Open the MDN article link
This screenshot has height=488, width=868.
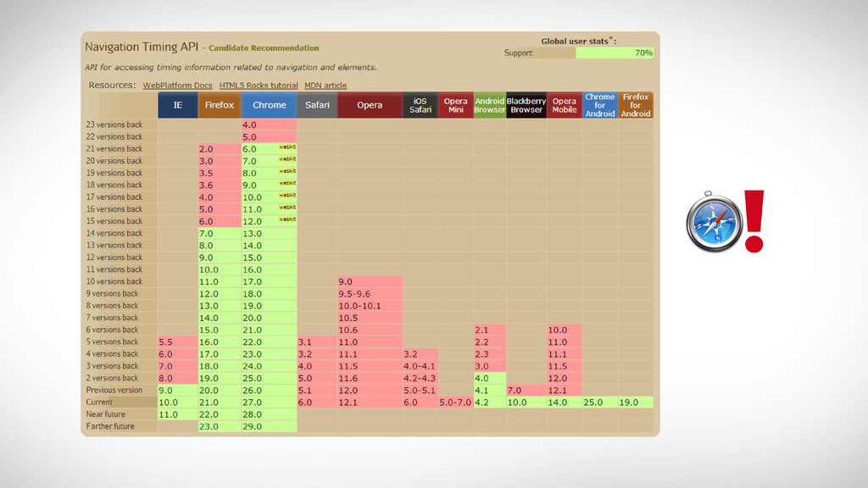click(325, 86)
